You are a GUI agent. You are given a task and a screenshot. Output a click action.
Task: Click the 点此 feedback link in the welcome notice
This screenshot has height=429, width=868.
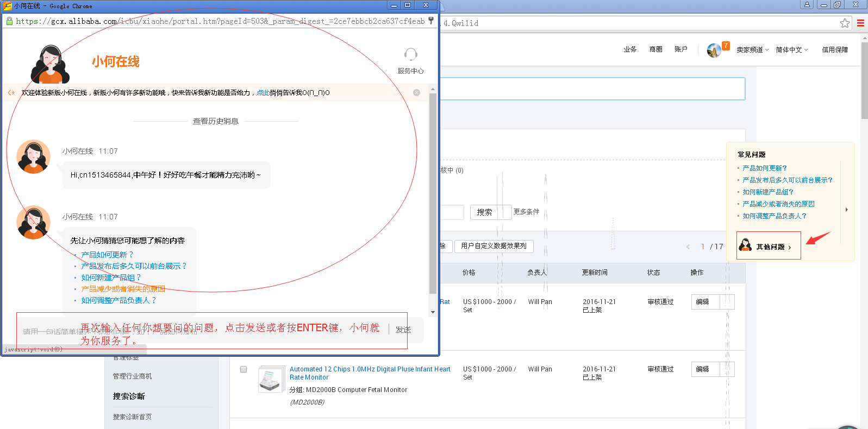pyautogui.click(x=263, y=93)
